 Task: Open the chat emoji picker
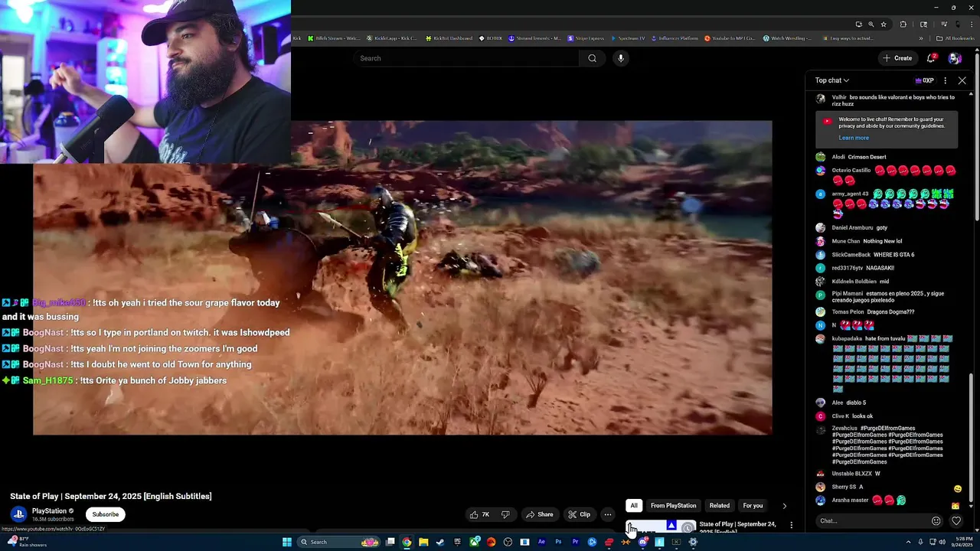point(936,521)
